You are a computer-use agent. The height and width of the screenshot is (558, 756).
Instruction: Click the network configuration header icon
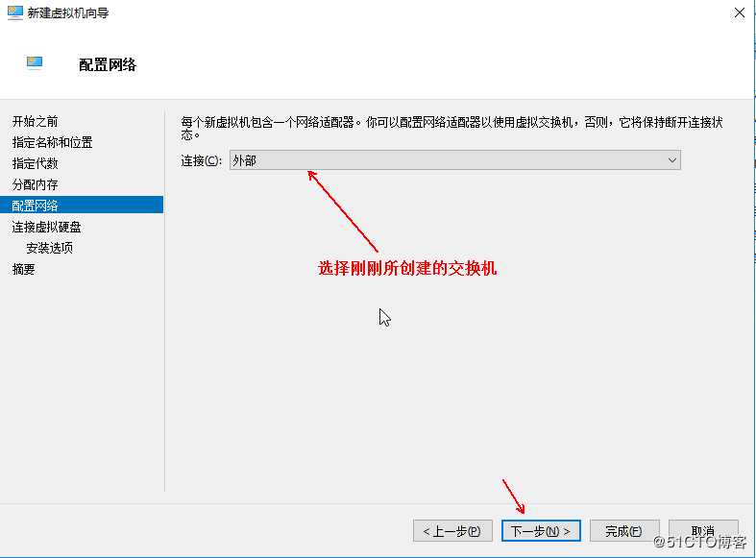tap(35, 63)
